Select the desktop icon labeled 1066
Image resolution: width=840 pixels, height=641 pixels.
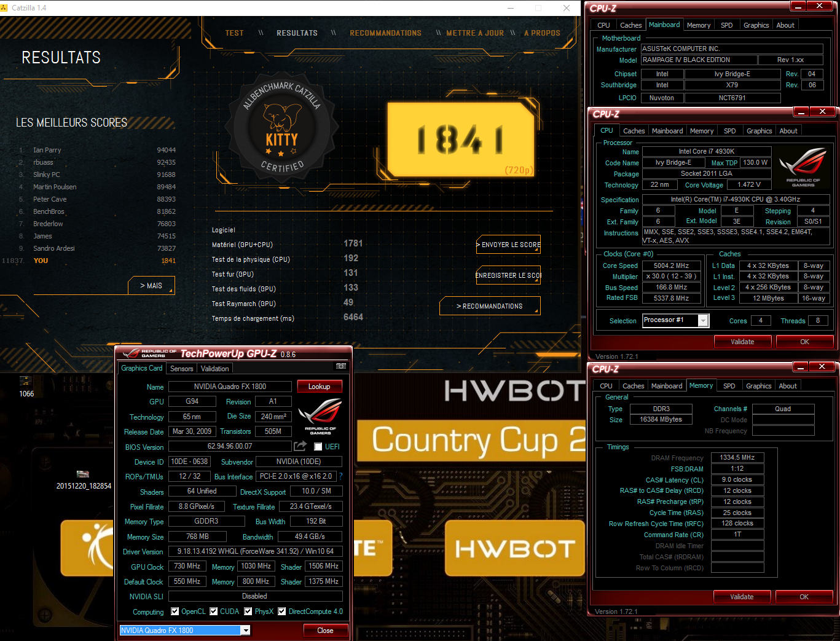[26, 387]
